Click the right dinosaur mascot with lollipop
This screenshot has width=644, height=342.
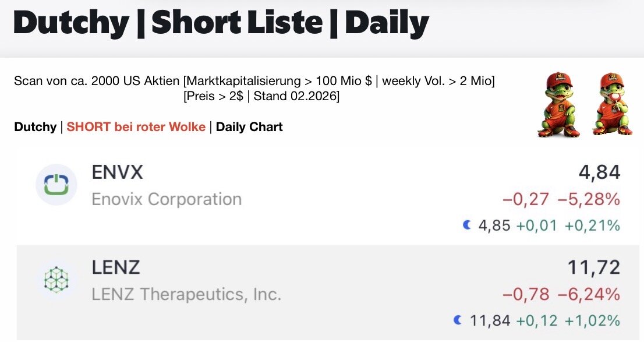[613, 105]
